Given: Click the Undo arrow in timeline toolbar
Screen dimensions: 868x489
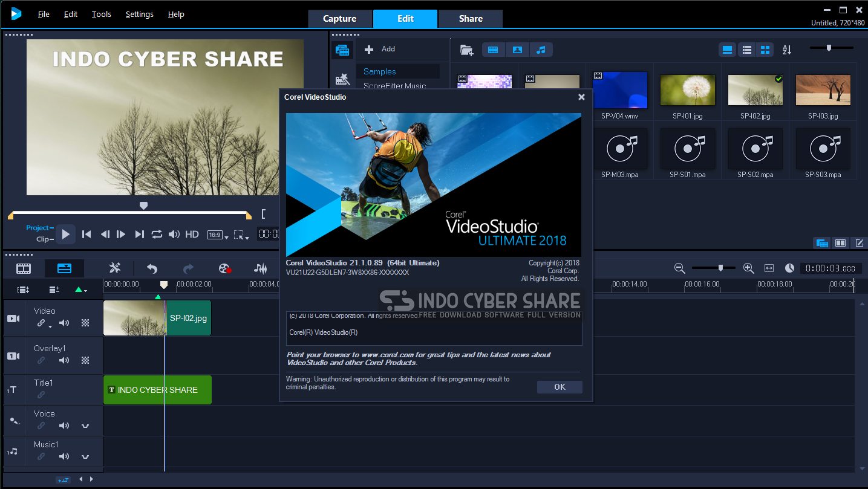Looking at the screenshot, I should click(x=152, y=268).
